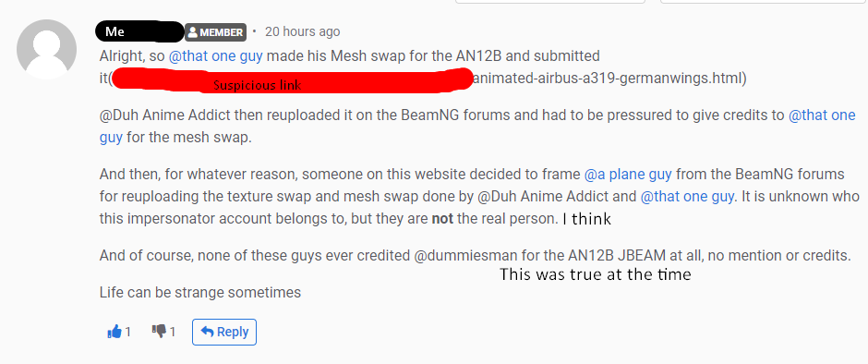Open the germanwings.html link text
This screenshot has height=364, width=868.
(608, 79)
